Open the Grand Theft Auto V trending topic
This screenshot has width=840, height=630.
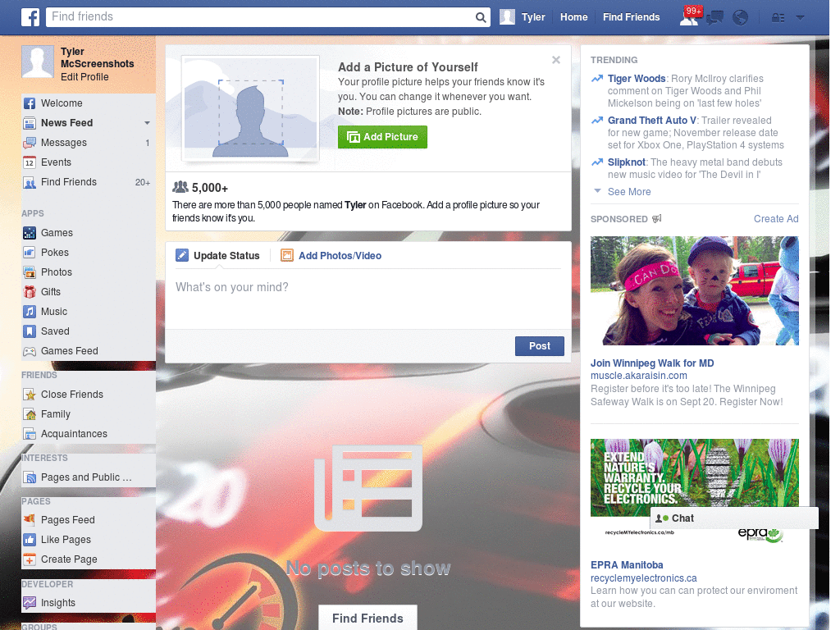(652, 121)
